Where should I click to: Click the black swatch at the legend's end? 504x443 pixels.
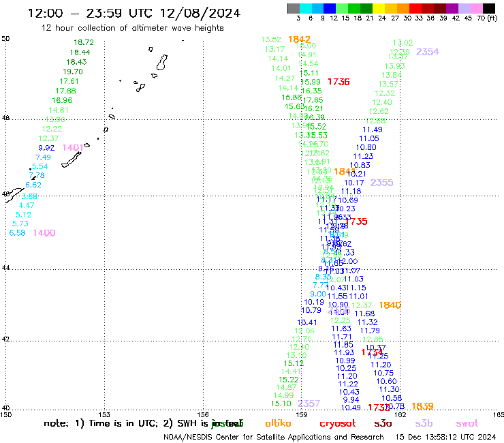pyautogui.click(x=488, y=8)
